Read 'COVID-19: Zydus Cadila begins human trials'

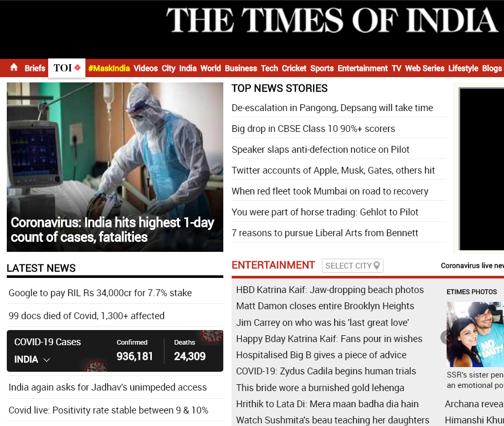click(x=326, y=371)
